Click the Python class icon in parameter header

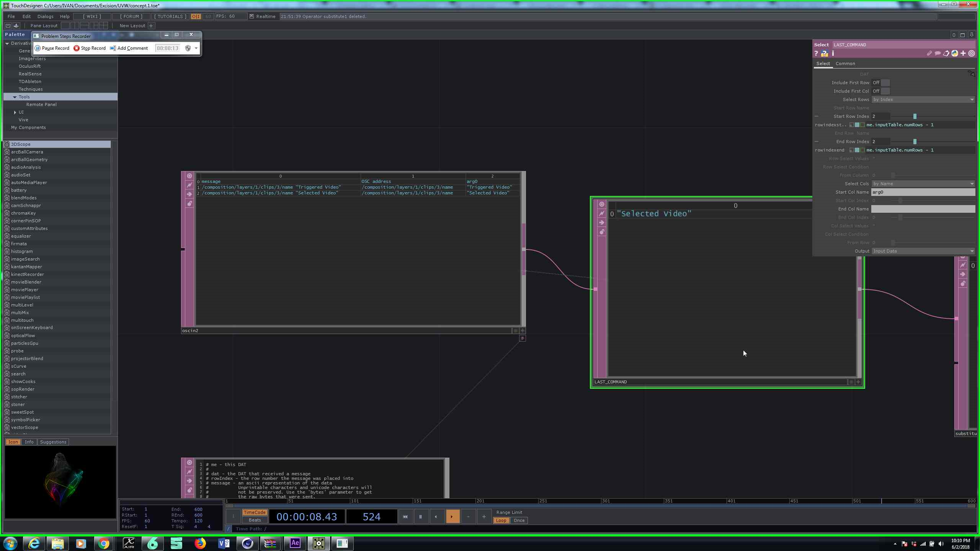[955, 54]
